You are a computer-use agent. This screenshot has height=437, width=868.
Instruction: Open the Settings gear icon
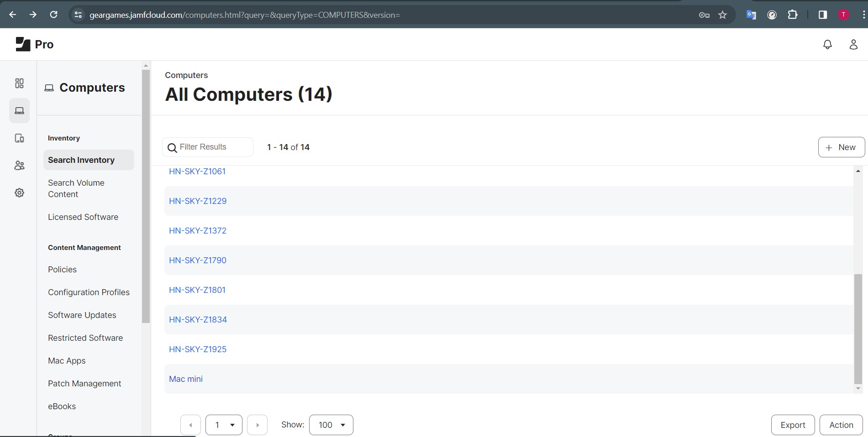click(19, 193)
